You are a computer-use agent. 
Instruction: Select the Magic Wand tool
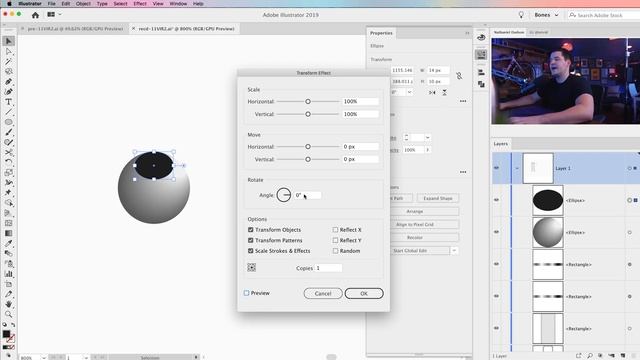point(9,62)
